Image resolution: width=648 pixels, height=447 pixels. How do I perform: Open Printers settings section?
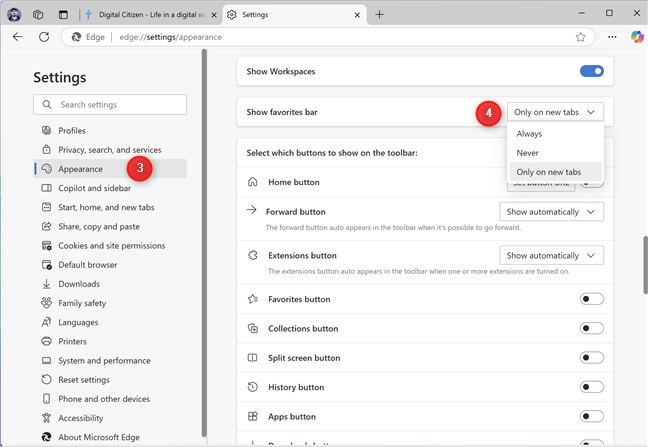[110, 341]
